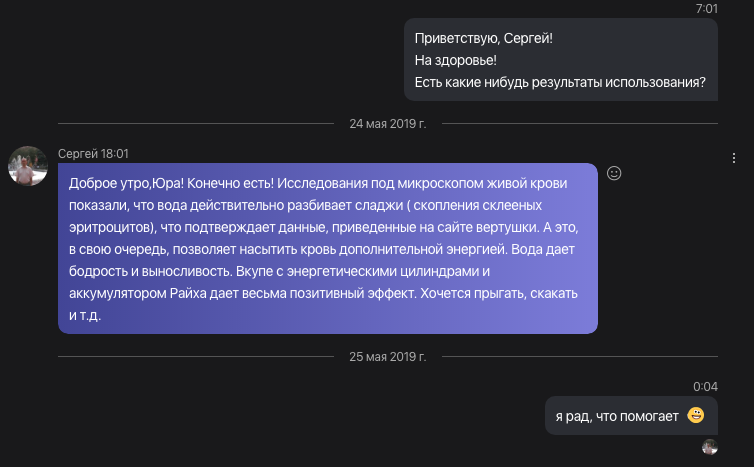Click 'и т.д.' at end of purple message

click(85, 316)
